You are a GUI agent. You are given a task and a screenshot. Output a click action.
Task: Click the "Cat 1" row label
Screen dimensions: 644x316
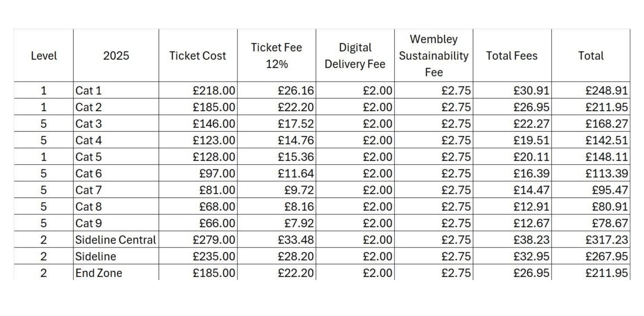click(89, 91)
